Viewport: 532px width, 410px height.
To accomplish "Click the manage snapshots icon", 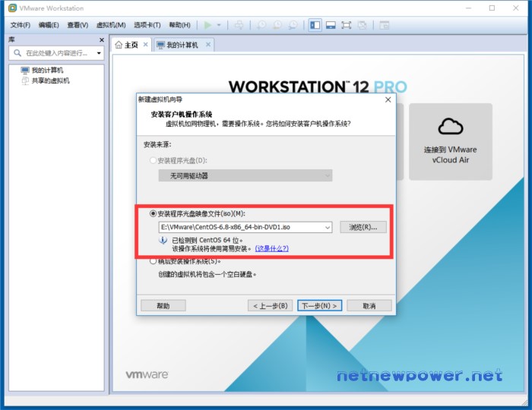I will 293,25.
